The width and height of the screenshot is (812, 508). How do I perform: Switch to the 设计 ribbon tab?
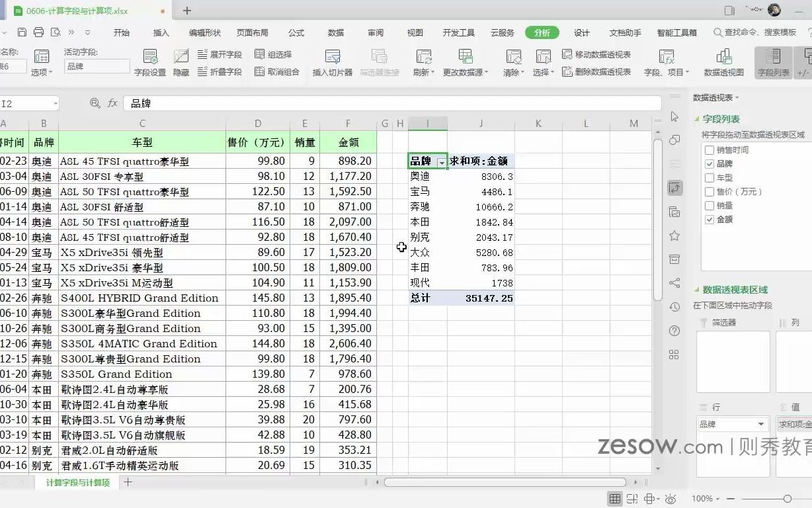coord(581,32)
